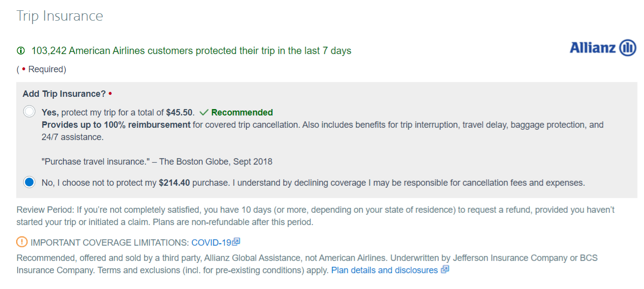
Task: Open the COVID-19 coverage limitations link
Action: [x=211, y=242]
